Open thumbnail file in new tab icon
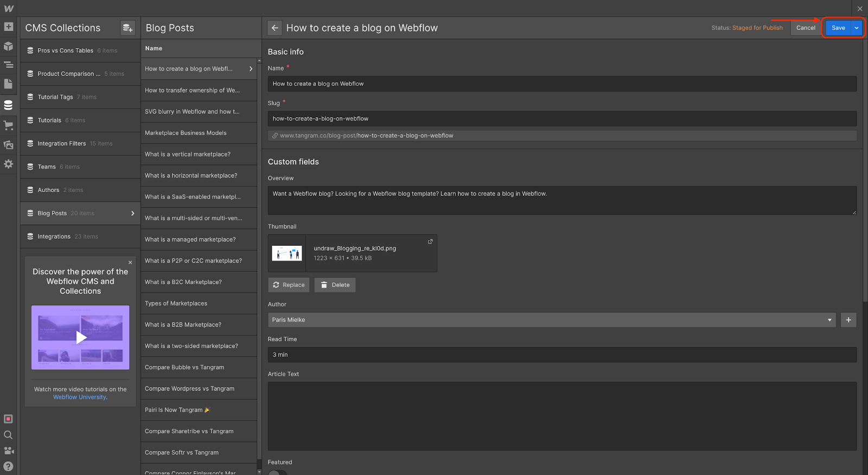Screen dimensions: 868x475 [430, 241]
